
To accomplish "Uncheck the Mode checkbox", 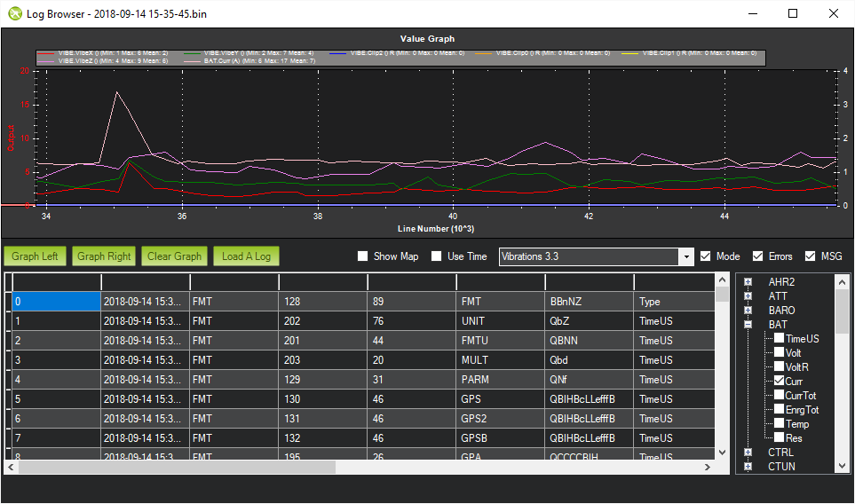I will pyautogui.click(x=706, y=256).
